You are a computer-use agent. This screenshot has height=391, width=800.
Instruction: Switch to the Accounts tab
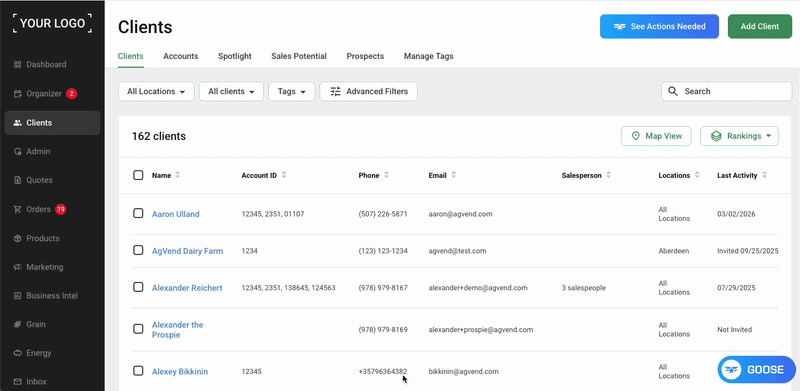coord(181,56)
